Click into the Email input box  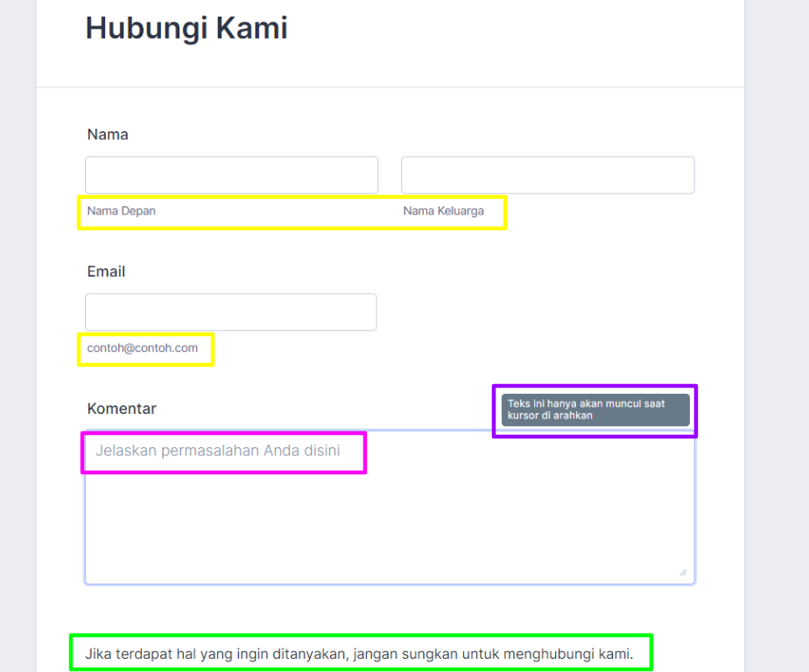230,312
